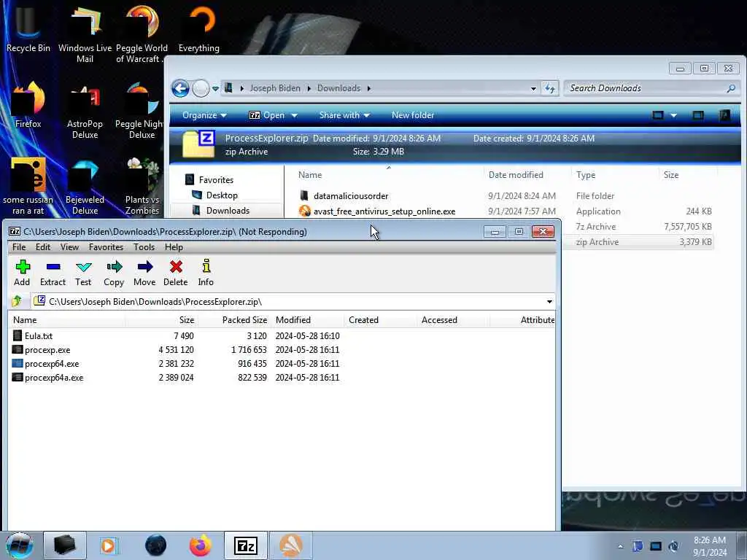Go up one folder level in 7-Zip
This screenshot has width=747, height=560.
pyautogui.click(x=18, y=301)
